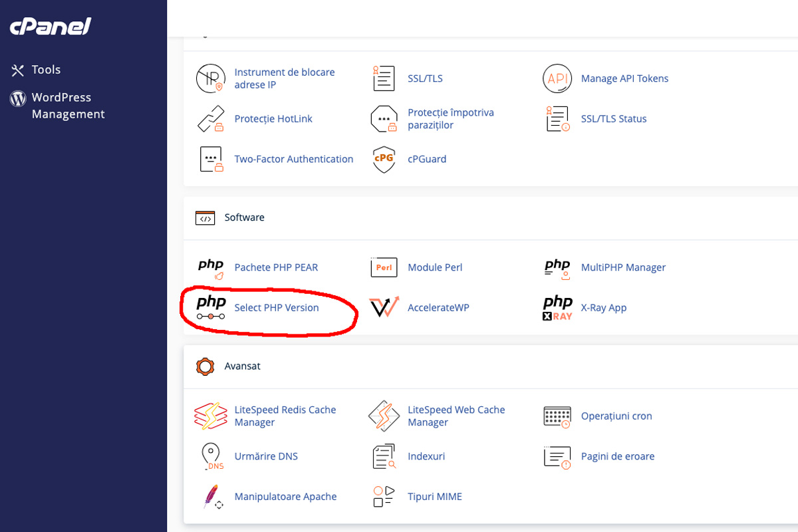
Task: Collapse the Avansat section header
Action: click(x=491, y=366)
